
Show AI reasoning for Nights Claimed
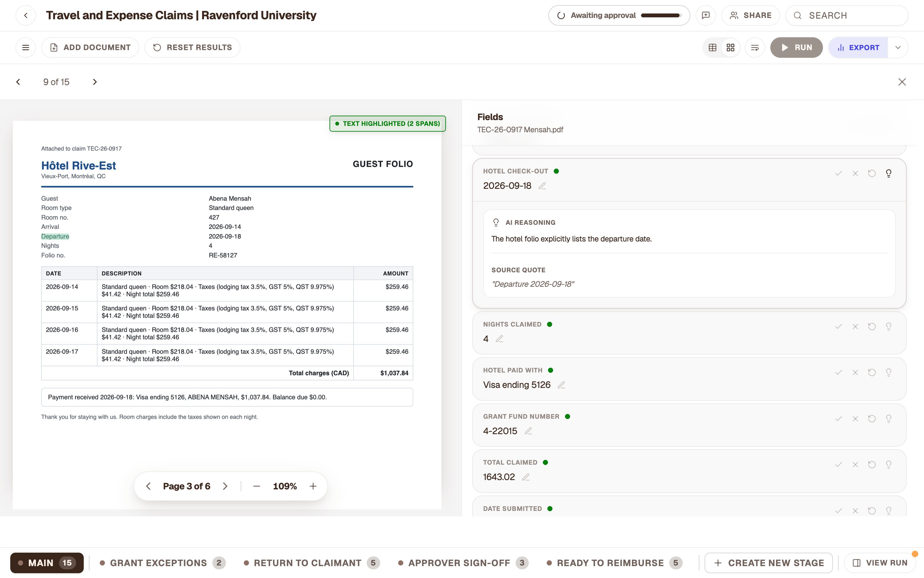(888, 327)
